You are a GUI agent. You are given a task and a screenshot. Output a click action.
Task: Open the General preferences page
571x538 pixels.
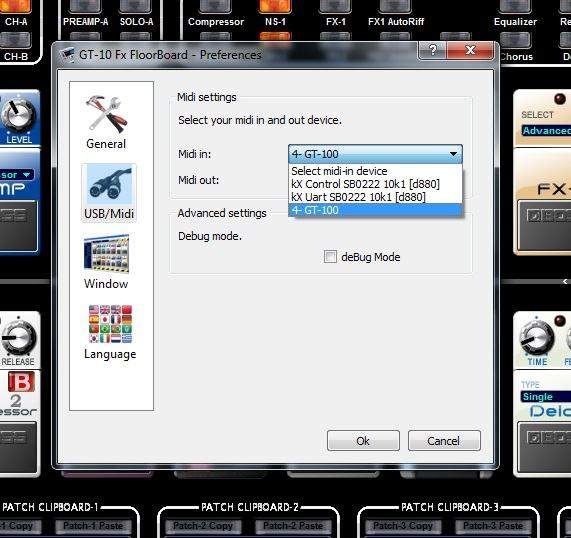coord(106,122)
